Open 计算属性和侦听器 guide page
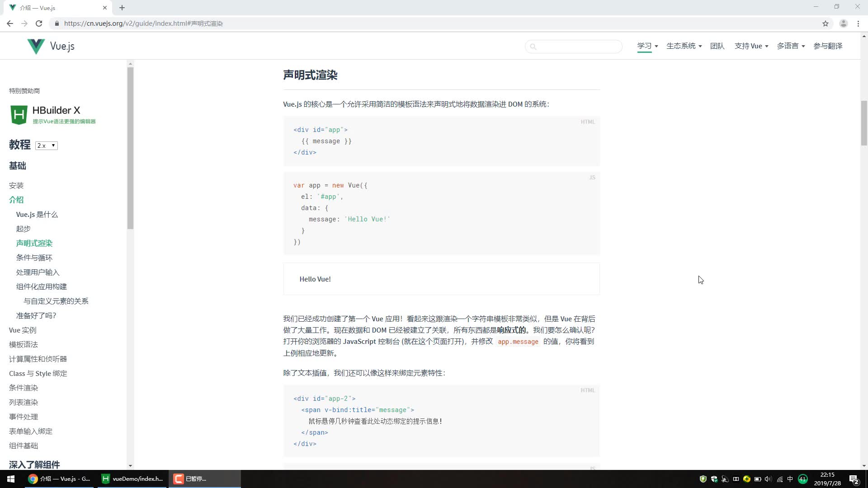Screen dimensions: 868x488 (38, 359)
